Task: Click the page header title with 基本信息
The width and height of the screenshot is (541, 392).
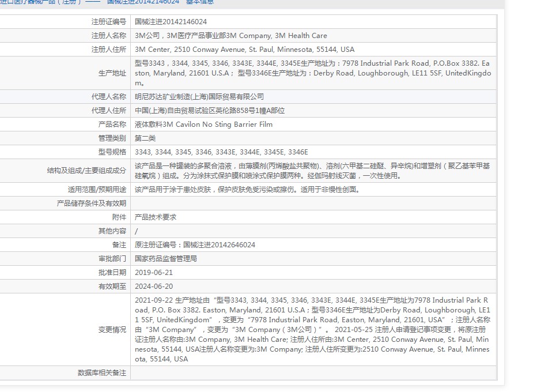Action: pos(107,2)
